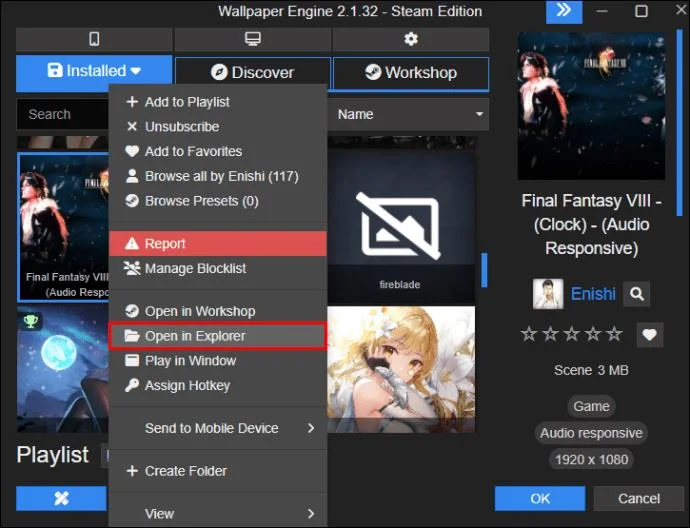Image resolution: width=690 pixels, height=528 pixels.
Task: Choose Add to Playlist menu entry
Action: [x=218, y=102]
